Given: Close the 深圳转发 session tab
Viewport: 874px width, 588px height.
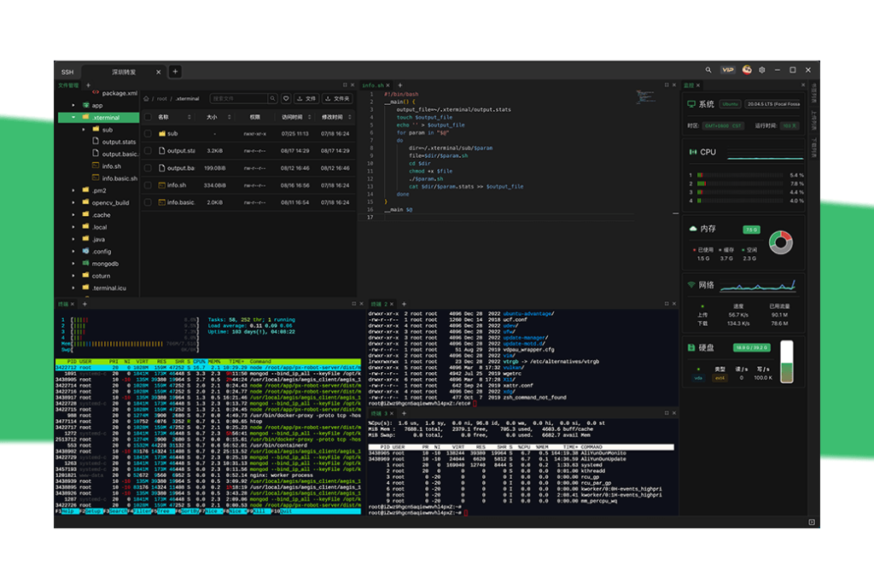Looking at the screenshot, I should pos(158,72).
